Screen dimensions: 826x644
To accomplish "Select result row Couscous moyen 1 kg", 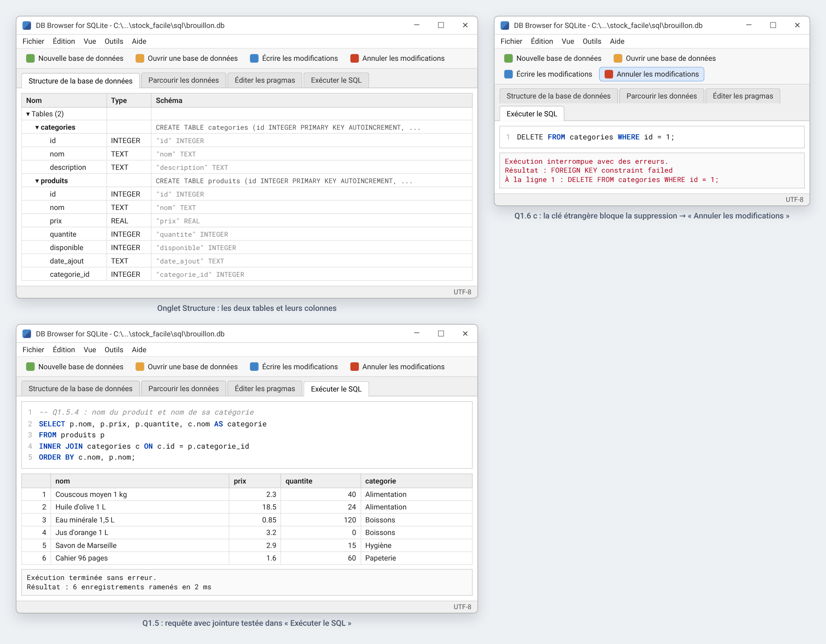I will 247,494.
